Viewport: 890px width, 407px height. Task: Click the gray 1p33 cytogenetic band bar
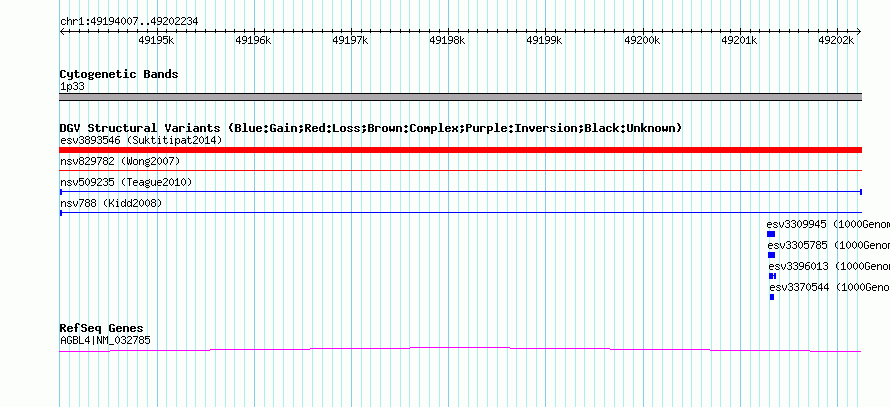click(x=460, y=97)
